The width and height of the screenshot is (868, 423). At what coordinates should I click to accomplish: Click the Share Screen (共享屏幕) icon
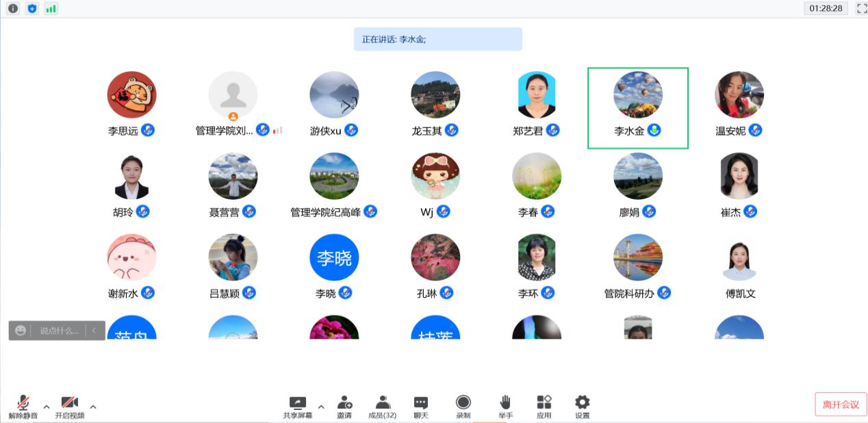point(298,402)
